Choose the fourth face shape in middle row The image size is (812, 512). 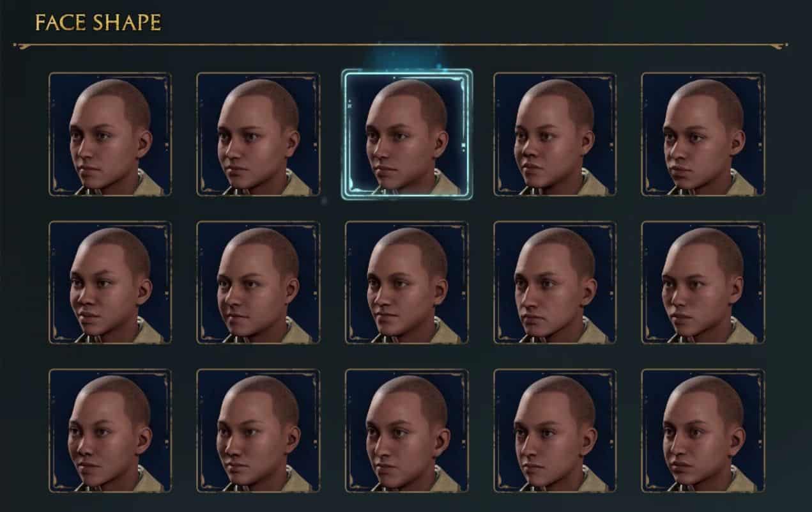tap(555, 283)
